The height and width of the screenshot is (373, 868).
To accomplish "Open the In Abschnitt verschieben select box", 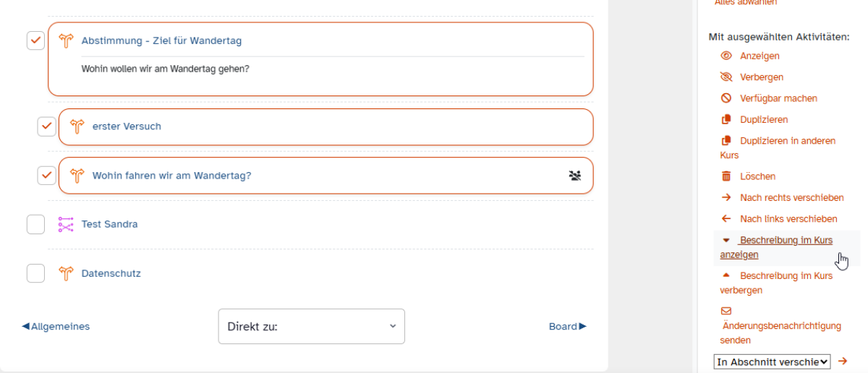I will pos(772,361).
